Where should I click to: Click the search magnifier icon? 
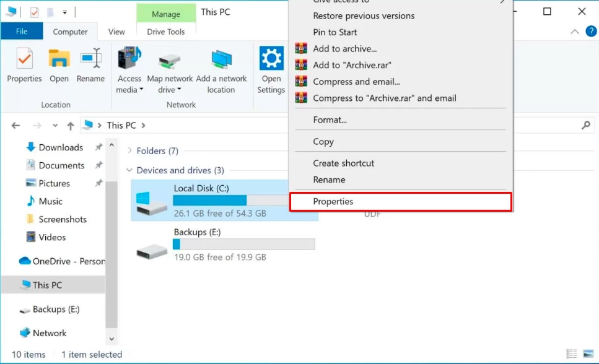586,125
